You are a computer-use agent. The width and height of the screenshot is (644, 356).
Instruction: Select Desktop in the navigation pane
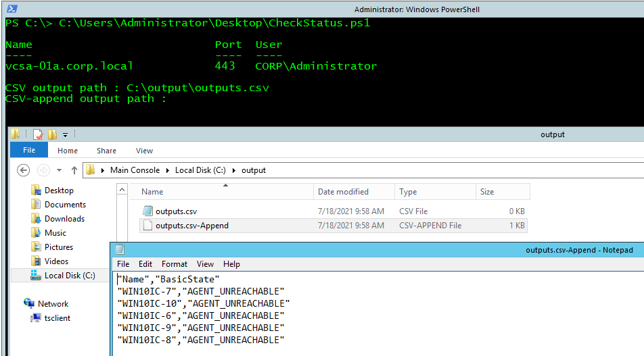pos(59,190)
